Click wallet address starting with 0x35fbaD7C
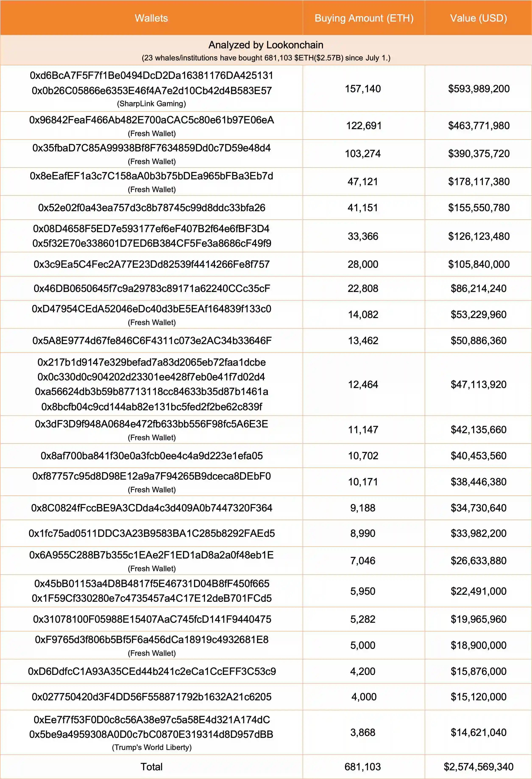This screenshot has width=532, height=779. (151, 148)
